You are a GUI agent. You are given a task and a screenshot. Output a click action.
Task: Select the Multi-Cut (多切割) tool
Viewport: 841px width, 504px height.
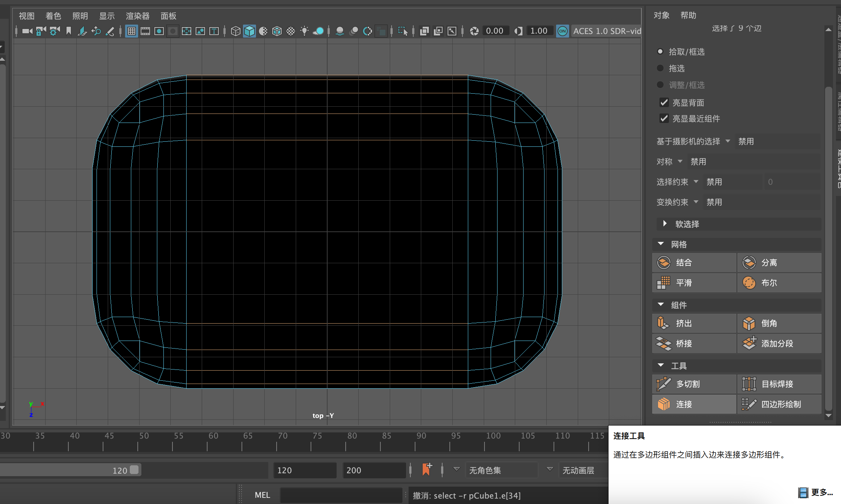coord(688,384)
